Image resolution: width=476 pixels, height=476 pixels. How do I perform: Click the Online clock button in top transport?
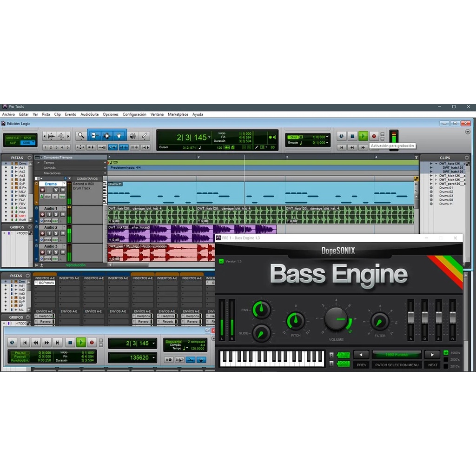(x=342, y=136)
